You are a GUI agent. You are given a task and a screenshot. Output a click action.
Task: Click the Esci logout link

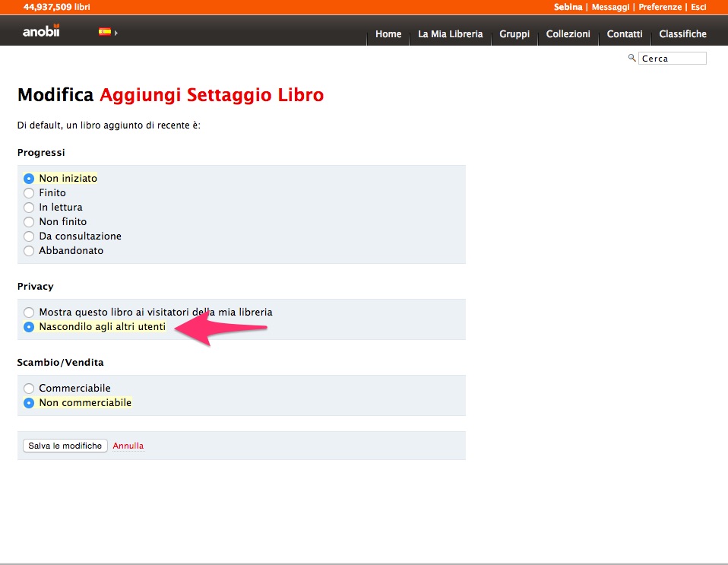[x=698, y=7]
